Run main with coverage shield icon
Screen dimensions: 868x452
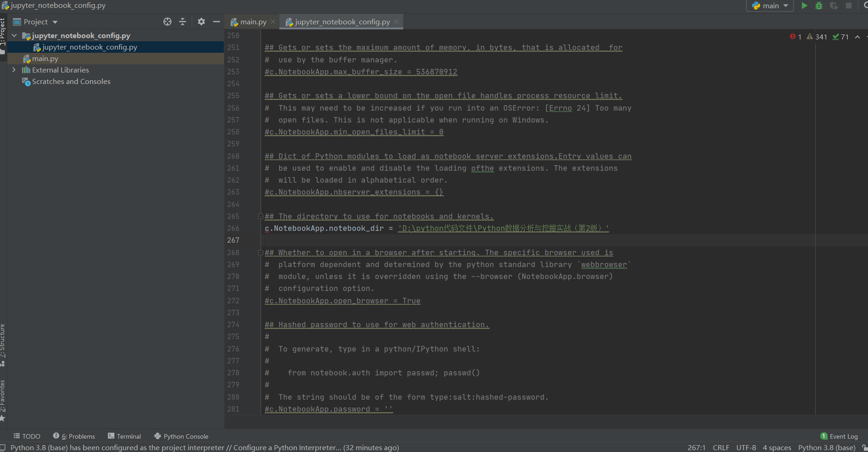[834, 6]
